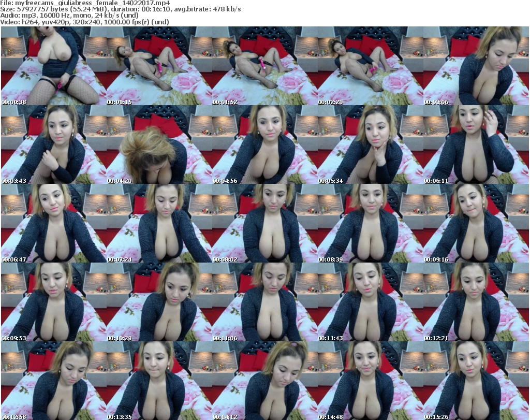Choose the thumbnail stamped 00:09:53
This screenshot has height=420, width=530.
click(54, 301)
